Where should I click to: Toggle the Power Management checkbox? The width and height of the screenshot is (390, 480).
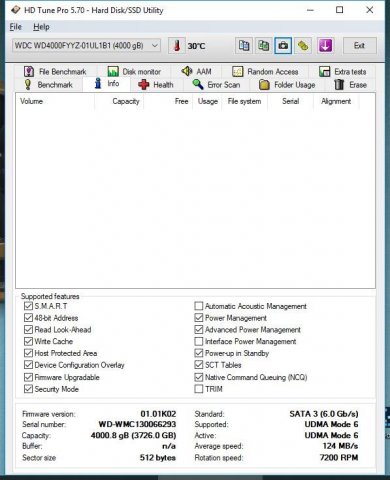point(199,318)
